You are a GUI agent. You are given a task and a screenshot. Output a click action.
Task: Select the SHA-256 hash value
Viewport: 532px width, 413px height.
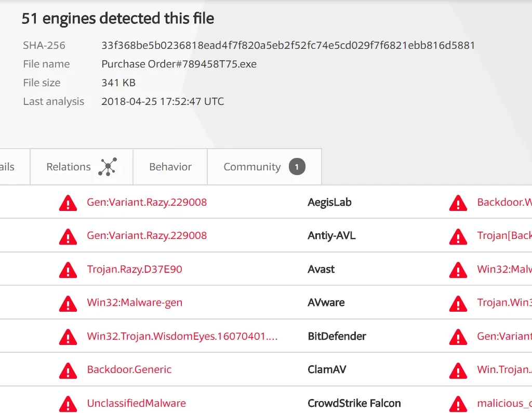pyautogui.click(x=288, y=45)
